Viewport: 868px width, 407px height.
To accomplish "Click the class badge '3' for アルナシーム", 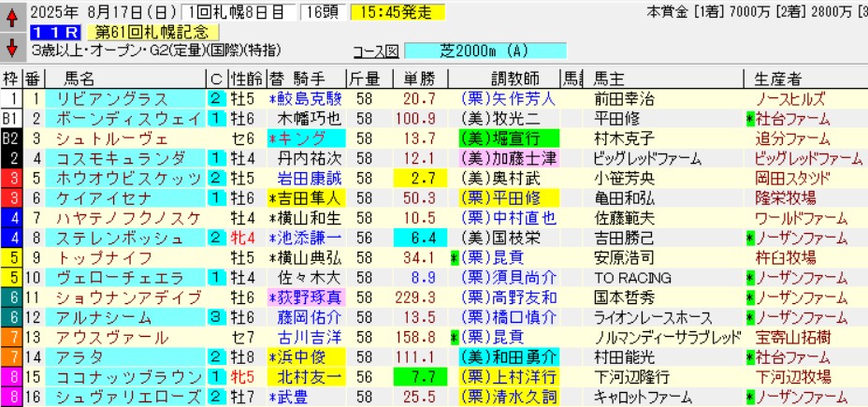I will 216,317.
